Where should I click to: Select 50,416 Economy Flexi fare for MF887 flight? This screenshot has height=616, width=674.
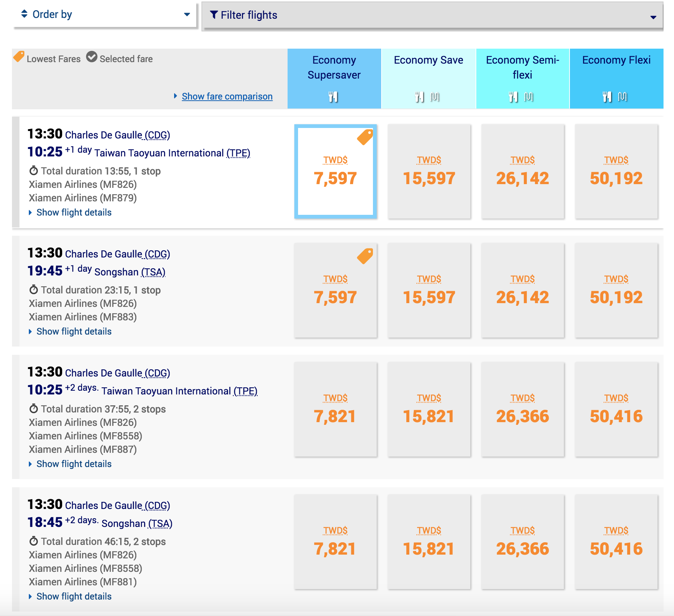pyautogui.click(x=616, y=409)
